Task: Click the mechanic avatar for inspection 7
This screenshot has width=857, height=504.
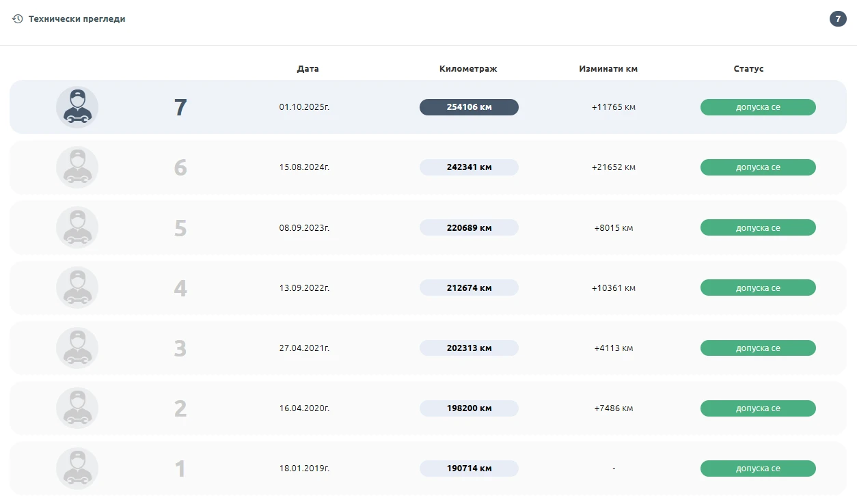Action: pos(77,107)
